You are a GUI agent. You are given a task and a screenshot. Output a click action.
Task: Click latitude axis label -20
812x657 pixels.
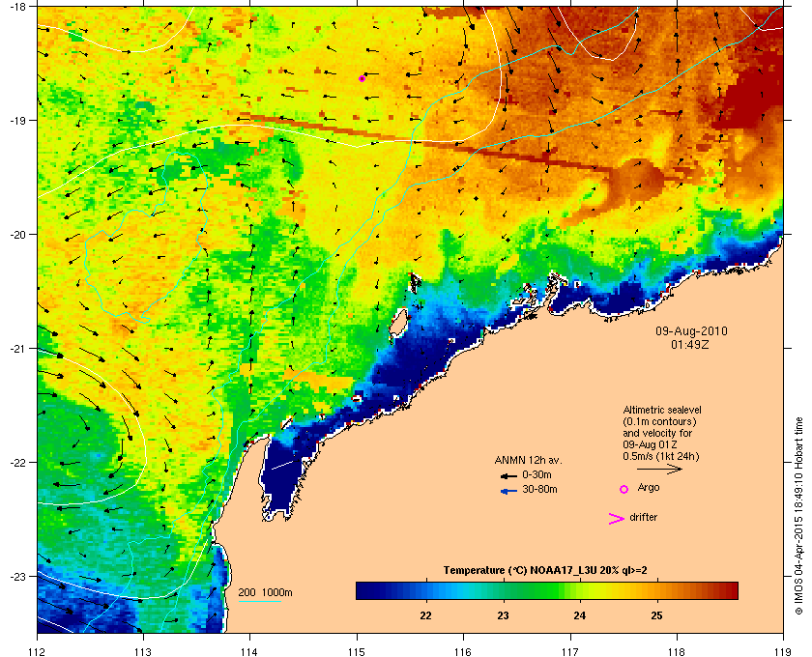point(16,234)
